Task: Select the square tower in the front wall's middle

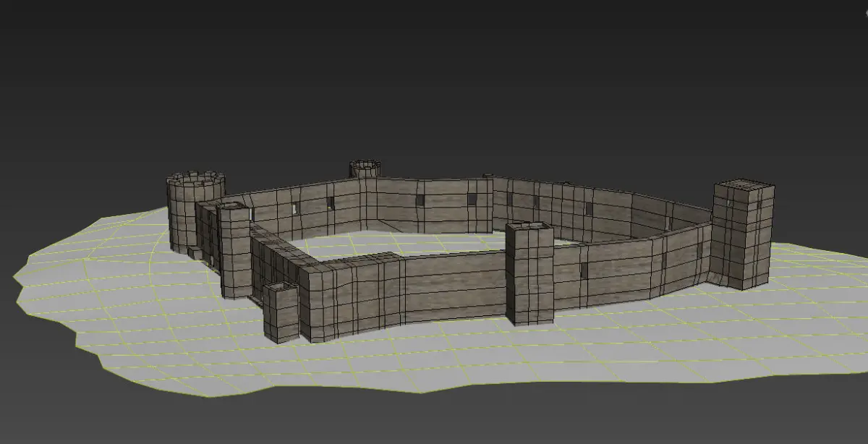Action: point(529,273)
